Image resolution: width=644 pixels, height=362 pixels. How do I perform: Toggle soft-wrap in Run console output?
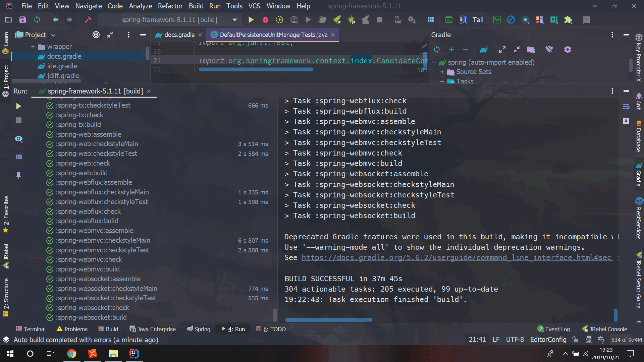(x=626, y=107)
